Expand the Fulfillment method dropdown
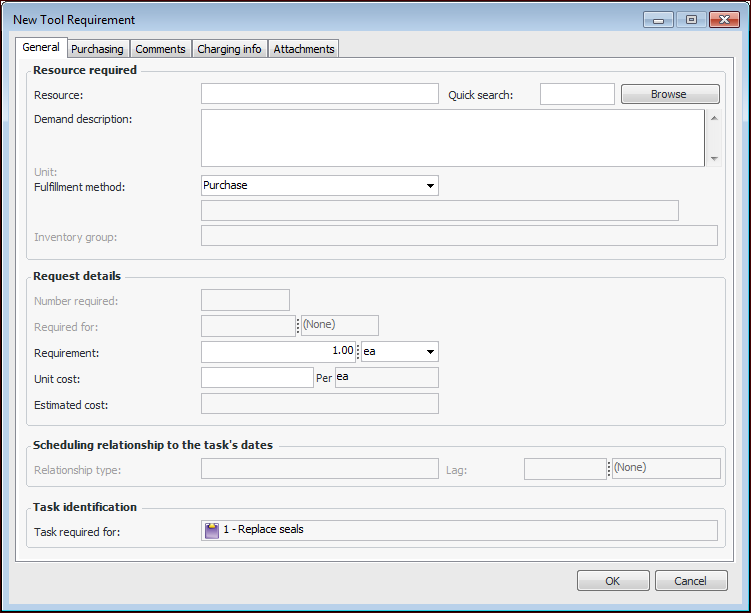The height and width of the screenshot is (613, 751). click(x=430, y=186)
